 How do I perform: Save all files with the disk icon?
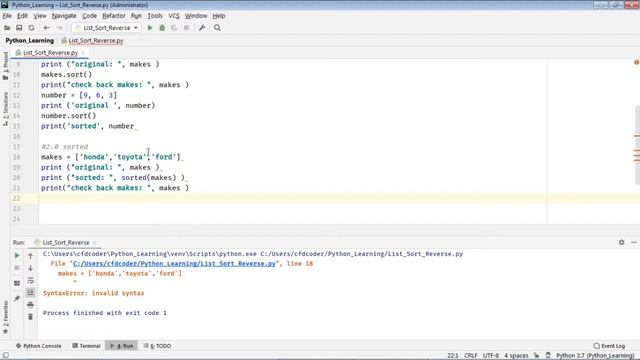(19, 28)
